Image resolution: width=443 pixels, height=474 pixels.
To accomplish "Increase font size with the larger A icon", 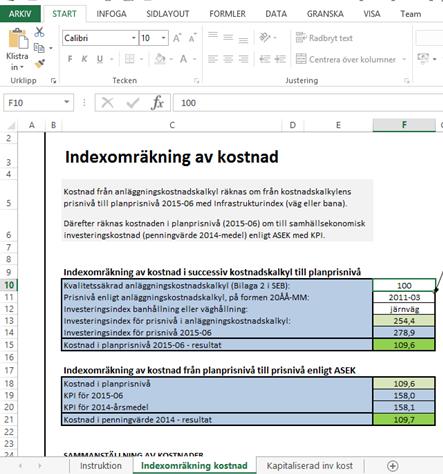I will pyautogui.click(x=177, y=38).
